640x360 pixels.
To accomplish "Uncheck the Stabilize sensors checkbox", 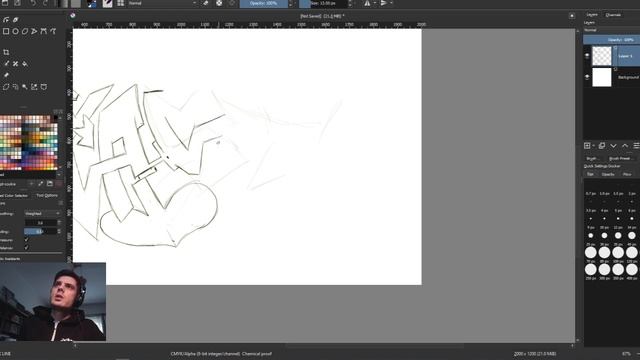I will 27,248.
